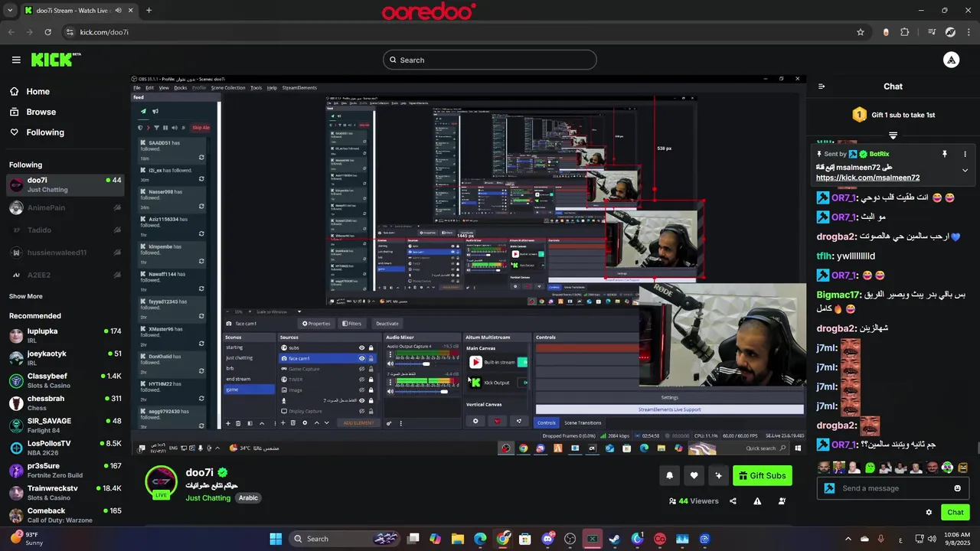The width and height of the screenshot is (980, 551).
Task: Click the Kick search field
Action: (490, 60)
